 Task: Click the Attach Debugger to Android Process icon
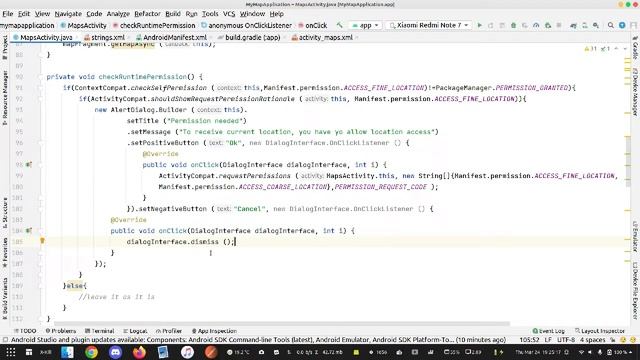tap(548, 25)
